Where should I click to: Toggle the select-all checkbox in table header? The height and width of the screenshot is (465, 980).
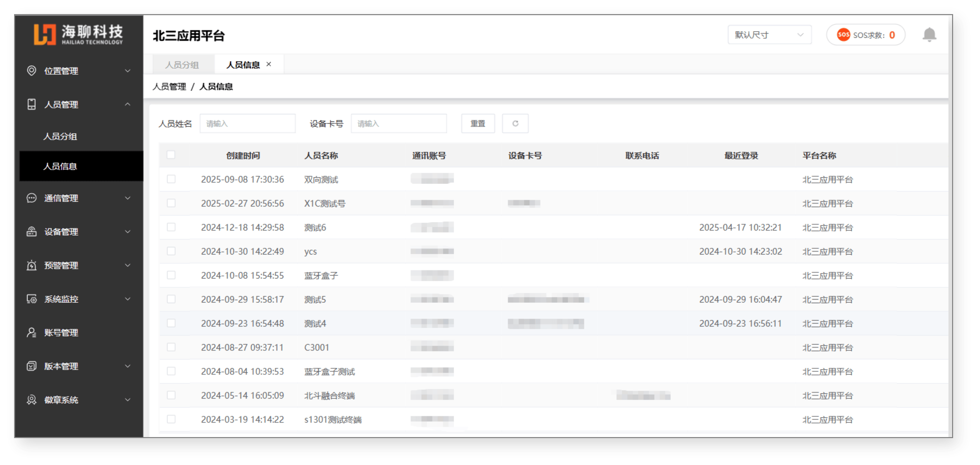(171, 155)
